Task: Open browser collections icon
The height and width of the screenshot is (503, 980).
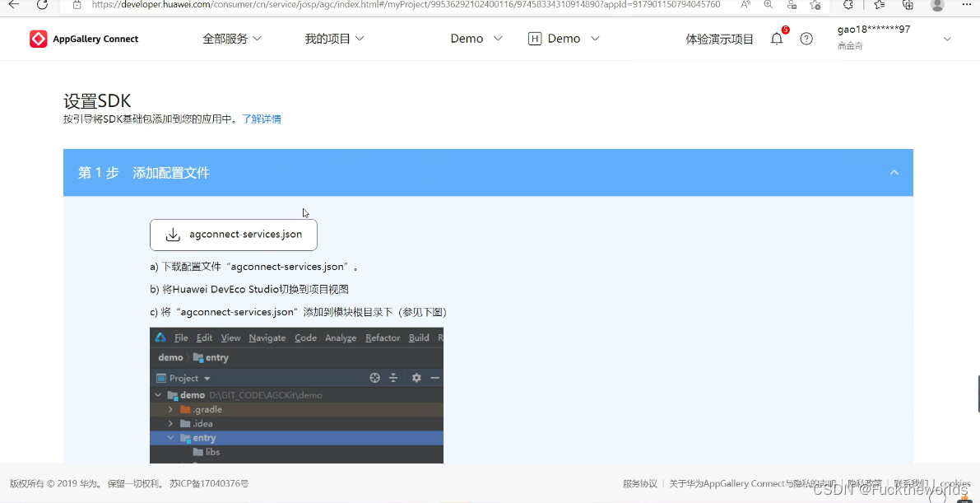Action: pyautogui.click(x=908, y=4)
